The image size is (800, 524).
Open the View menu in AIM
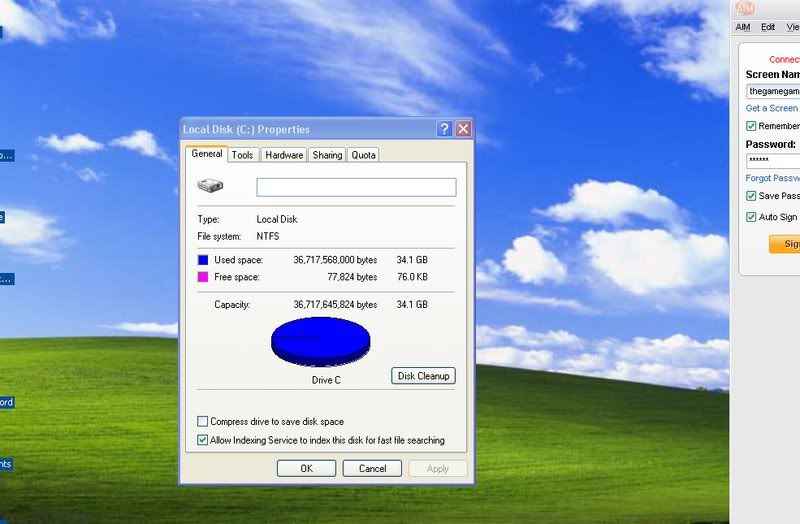[793, 27]
